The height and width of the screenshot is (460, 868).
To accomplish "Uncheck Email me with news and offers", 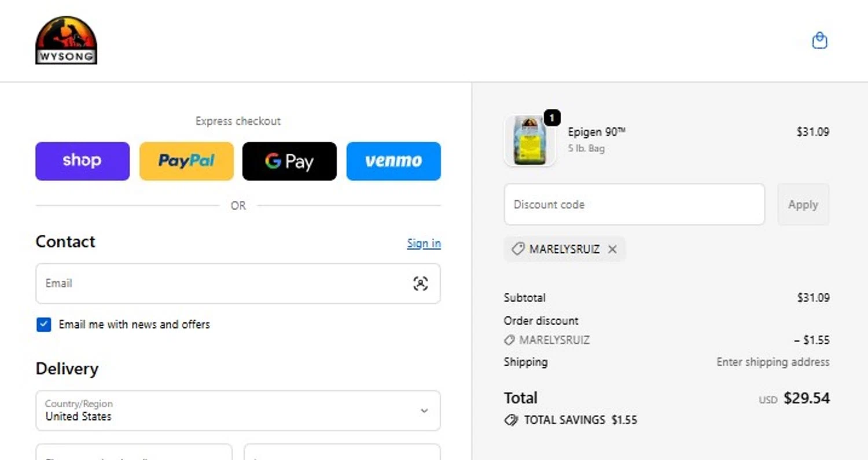I will point(43,325).
